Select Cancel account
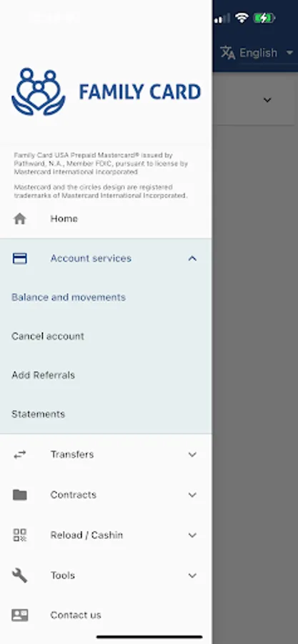Viewport: 298px width, 644px height. (x=48, y=336)
